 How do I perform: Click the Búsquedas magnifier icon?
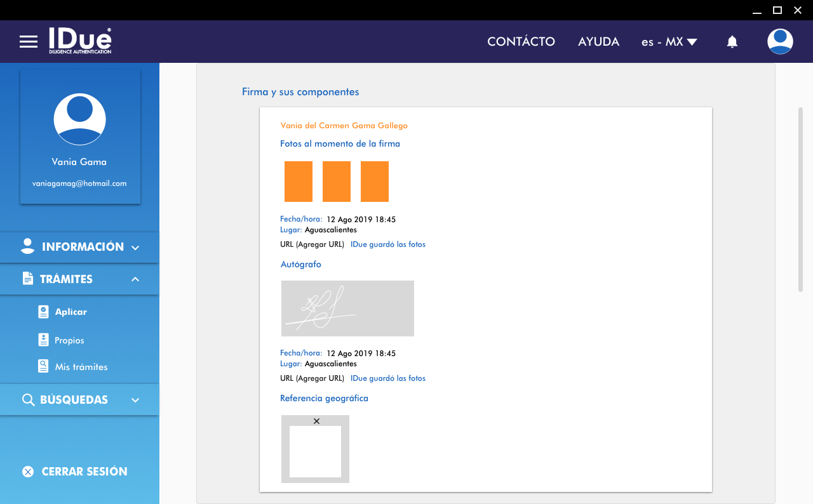pos(28,400)
